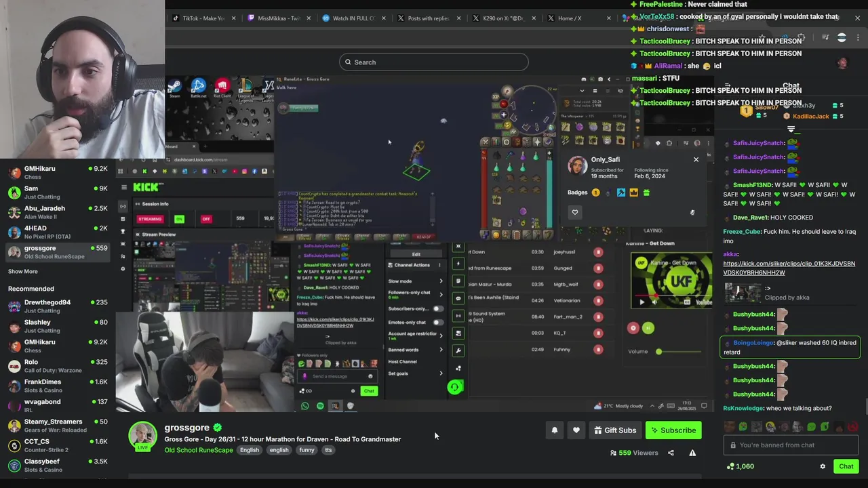Toggle Emotes-only chat switch in dashboard
Screen dimensions: 868x488
point(437,323)
